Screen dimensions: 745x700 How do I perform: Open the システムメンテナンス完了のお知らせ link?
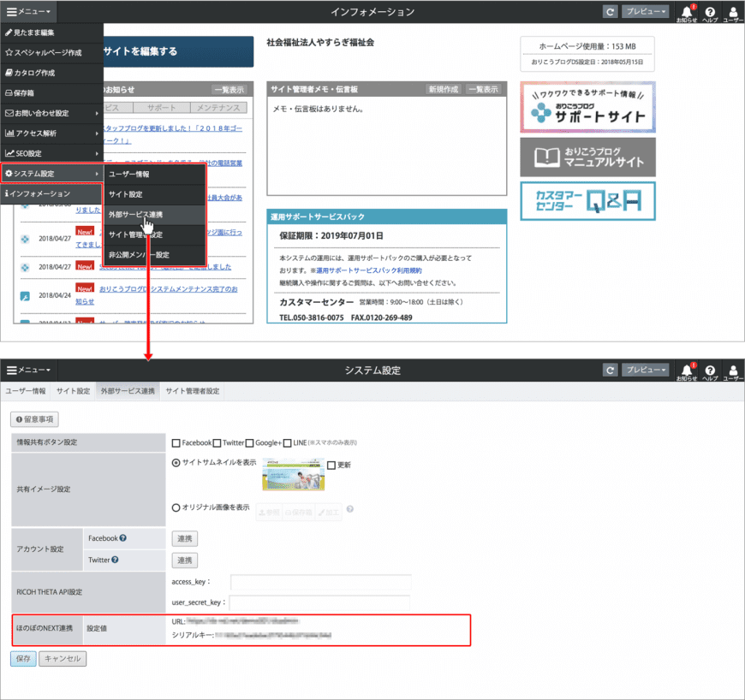(168, 289)
